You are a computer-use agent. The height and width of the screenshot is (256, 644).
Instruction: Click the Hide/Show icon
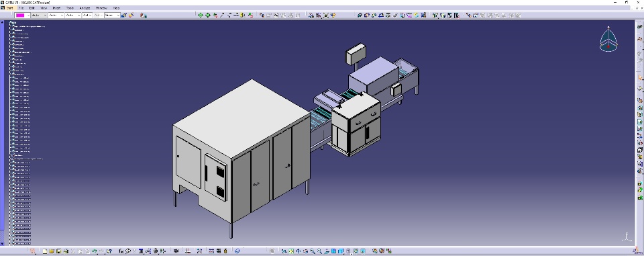click(x=356, y=251)
